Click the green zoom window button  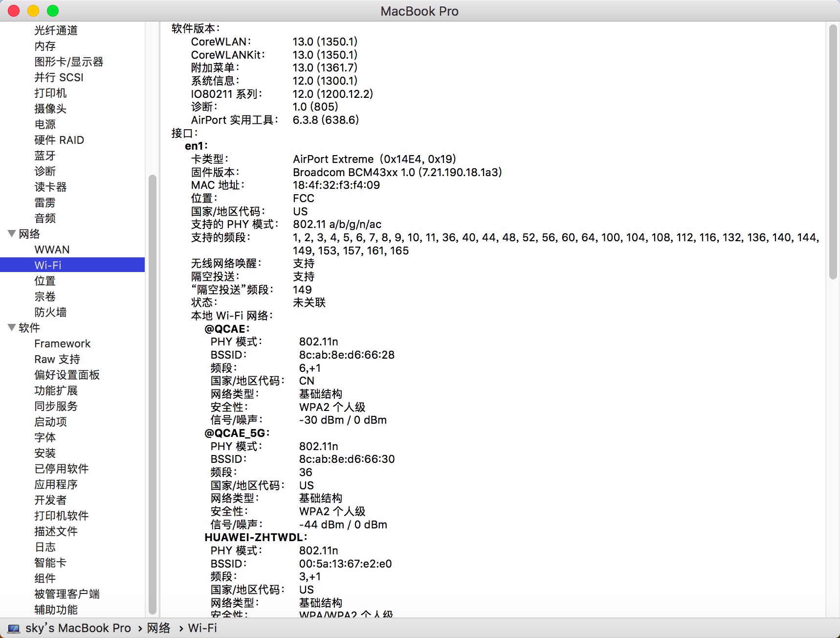tap(53, 11)
